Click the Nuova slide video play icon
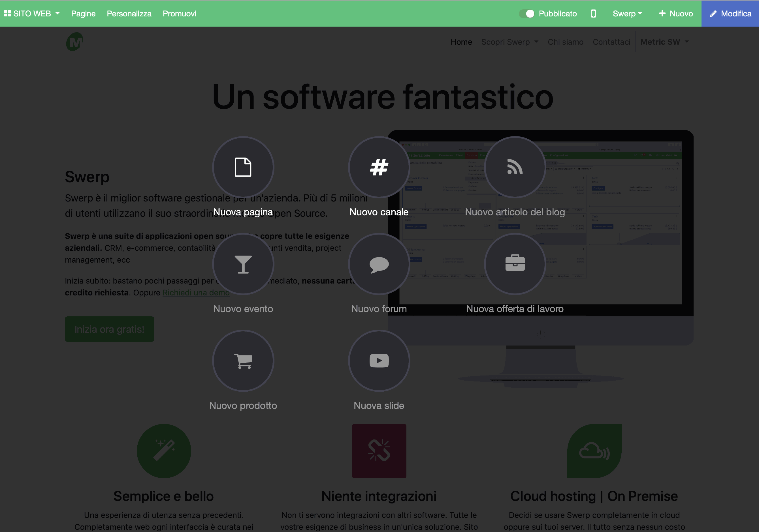The width and height of the screenshot is (759, 532). click(379, 361)
